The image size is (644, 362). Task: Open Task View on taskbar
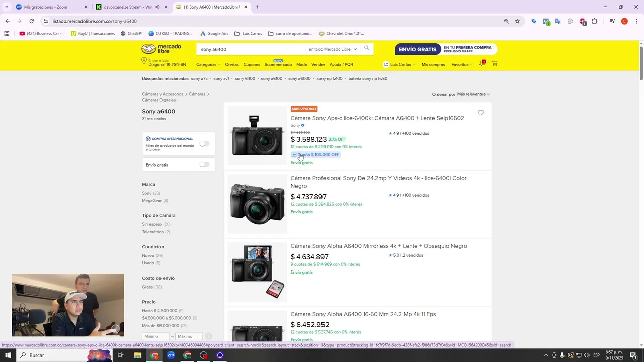click(121, 355)
